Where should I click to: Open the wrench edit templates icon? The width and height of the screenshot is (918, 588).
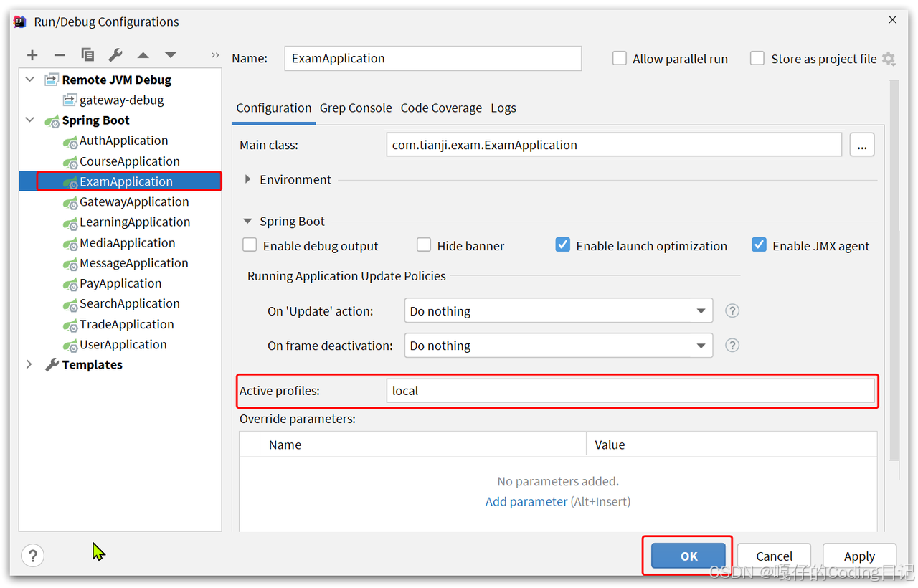coord(115,55)
